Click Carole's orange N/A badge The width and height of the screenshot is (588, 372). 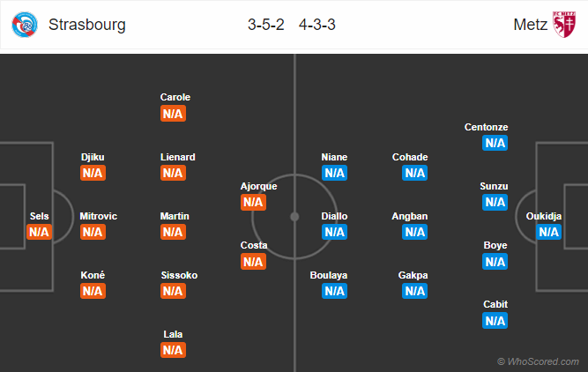tap(173, 114)
